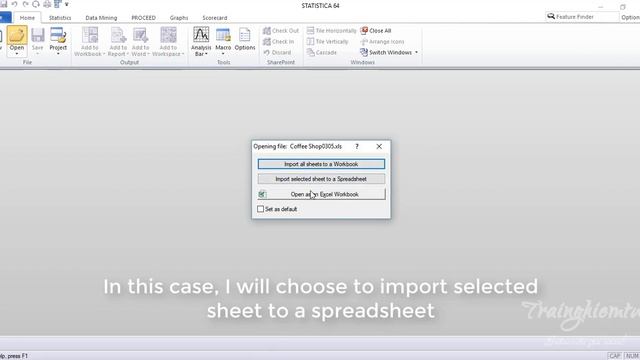Open the Options icon in Tools group
This screenshot has width=640, height=360.
coord(245,35)
